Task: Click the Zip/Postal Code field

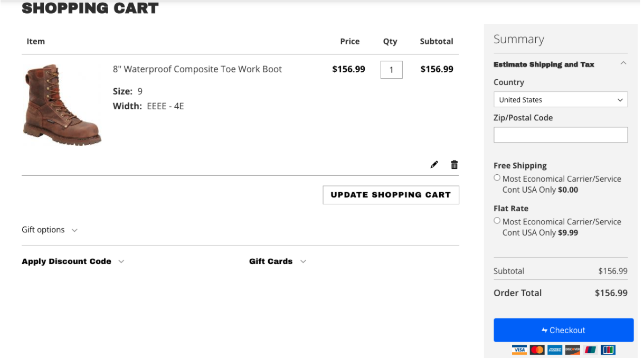Action: coord(560,135)
